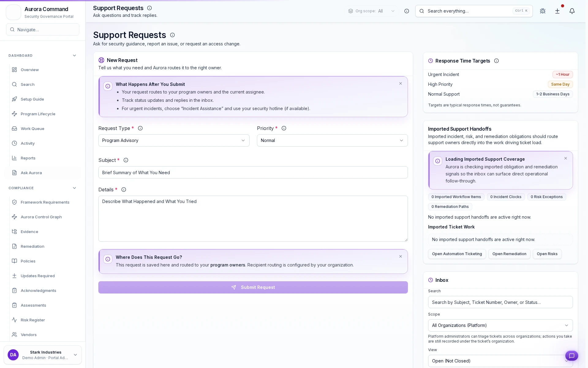Click the info icon next to Response Time Targets

(496, 61)
